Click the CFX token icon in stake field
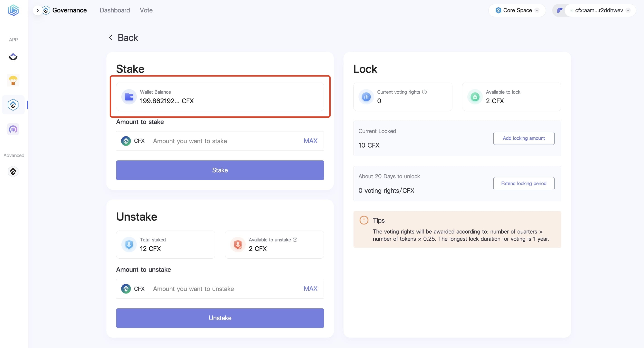 tap(126, 141)
